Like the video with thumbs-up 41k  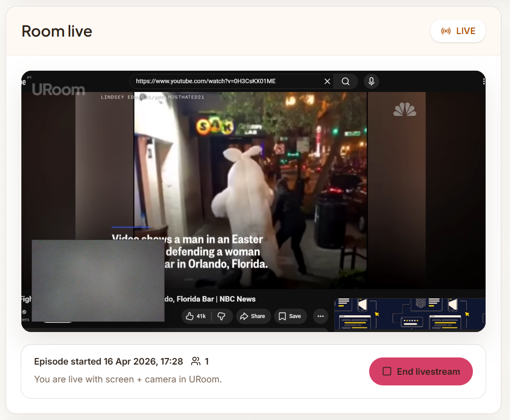(196, 316)
